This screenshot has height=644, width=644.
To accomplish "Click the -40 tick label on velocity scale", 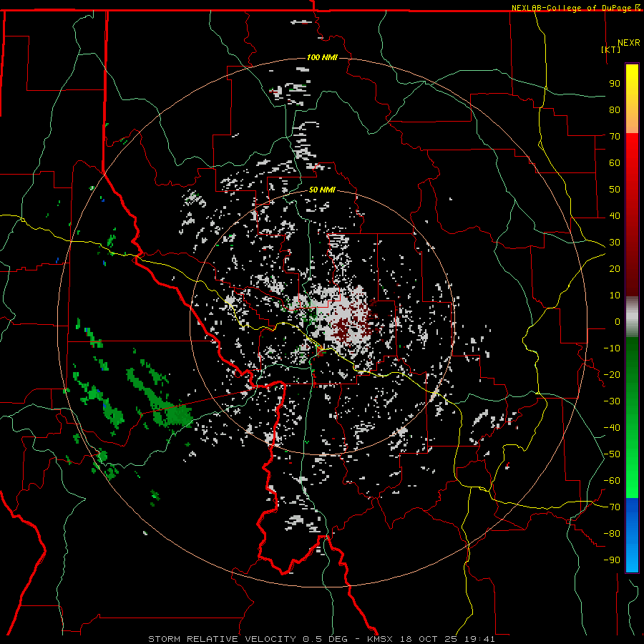I will pos(612,428).
